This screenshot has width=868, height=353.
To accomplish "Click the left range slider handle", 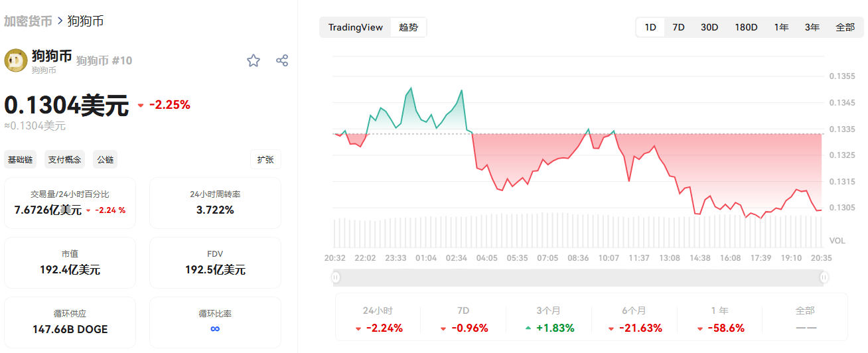I will point(336,277).
